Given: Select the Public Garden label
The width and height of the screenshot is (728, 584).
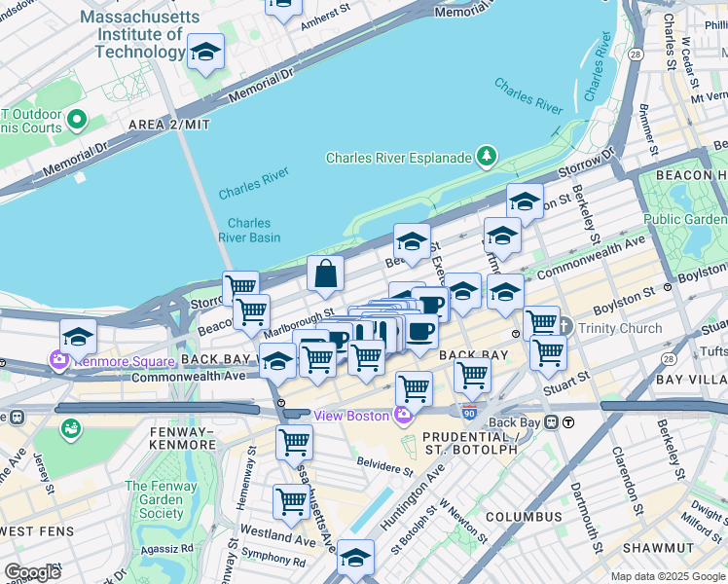Looking at the screenshot, I should click(686, 219).
